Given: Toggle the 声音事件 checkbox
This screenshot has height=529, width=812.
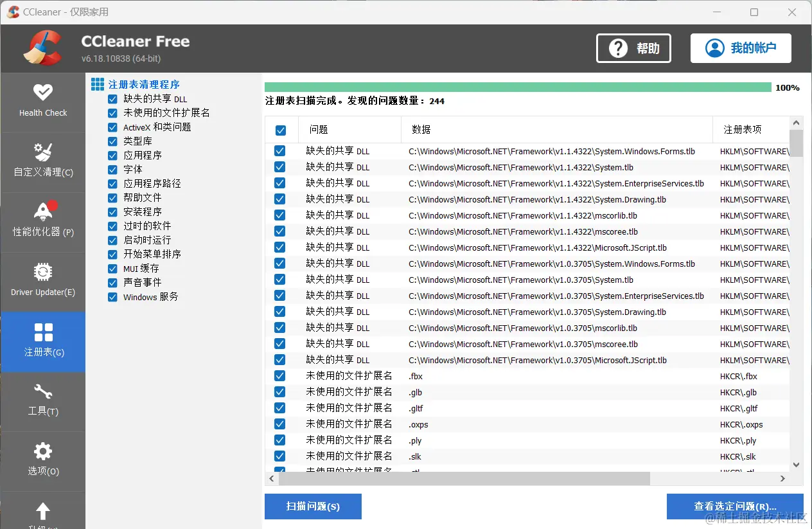Looking at the screenshot, I should click(112, 283).
